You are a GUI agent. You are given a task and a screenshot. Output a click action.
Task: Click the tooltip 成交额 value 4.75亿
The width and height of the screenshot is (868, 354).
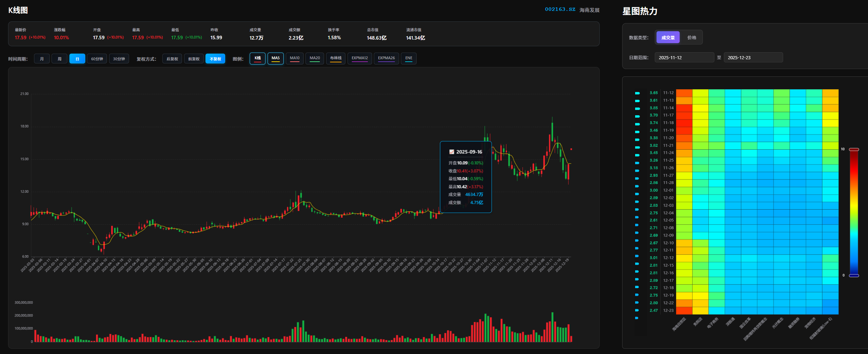pos(477,203)
